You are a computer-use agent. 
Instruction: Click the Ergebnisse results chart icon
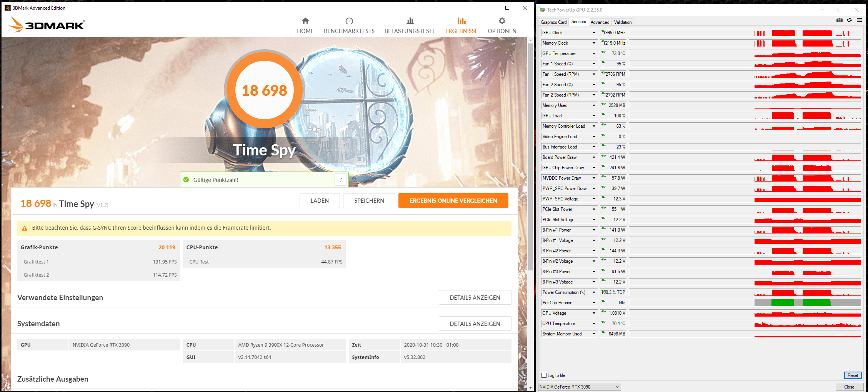(461, 21)
